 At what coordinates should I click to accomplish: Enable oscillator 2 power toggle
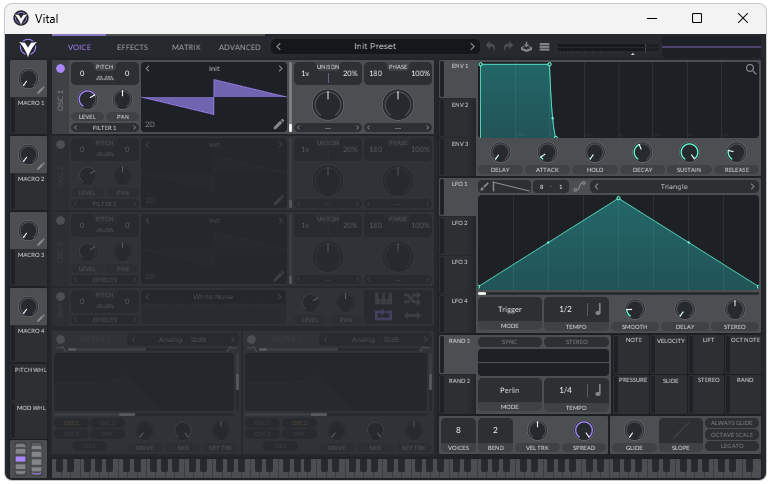point(60,145)
